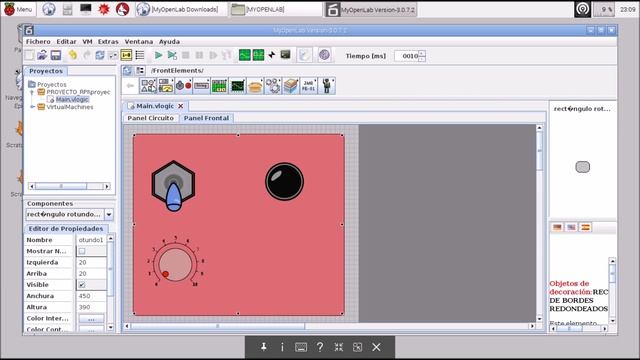Click the black test-point star icon
The image size is (640, 360).
[271, 55]
